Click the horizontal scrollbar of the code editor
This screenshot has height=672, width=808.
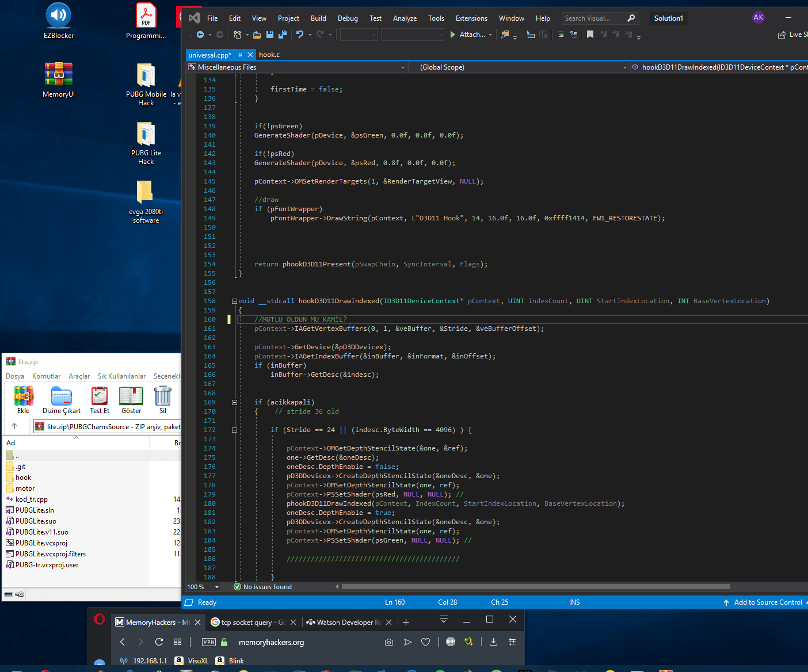tap(535, 587)
